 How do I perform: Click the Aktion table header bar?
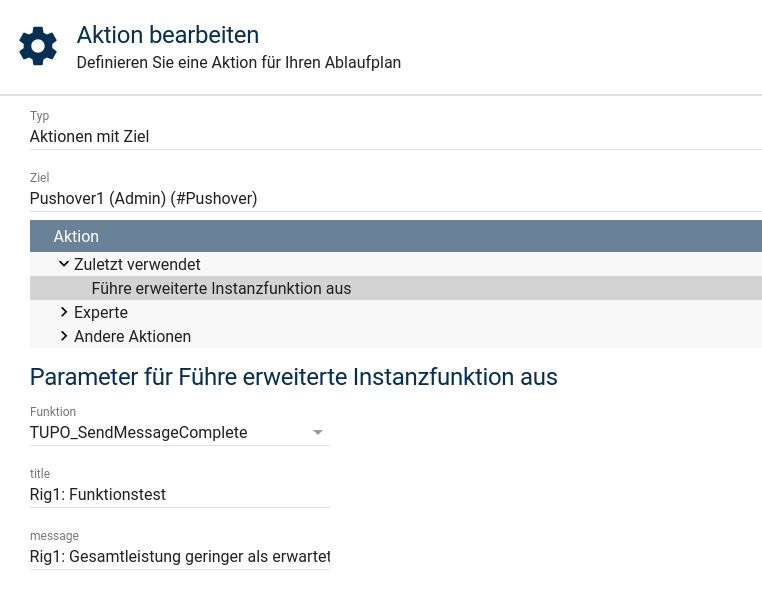coord(395,236)
